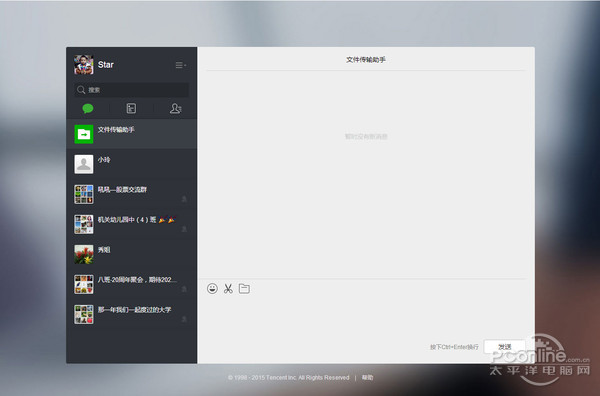Click the 股票交流群 group avatar

(x=84, y=194)
